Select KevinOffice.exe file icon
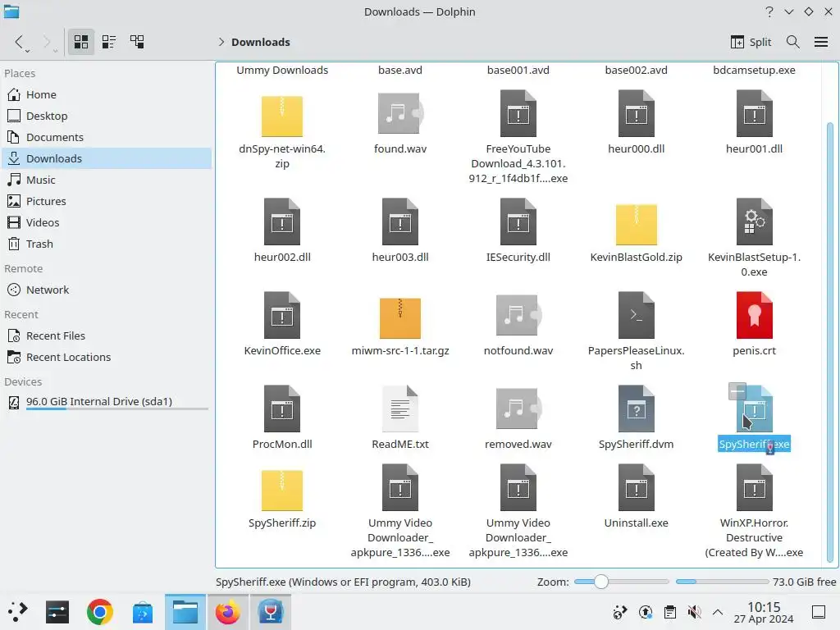Viewport: 840px width, 630px height. tap(282, 315)
